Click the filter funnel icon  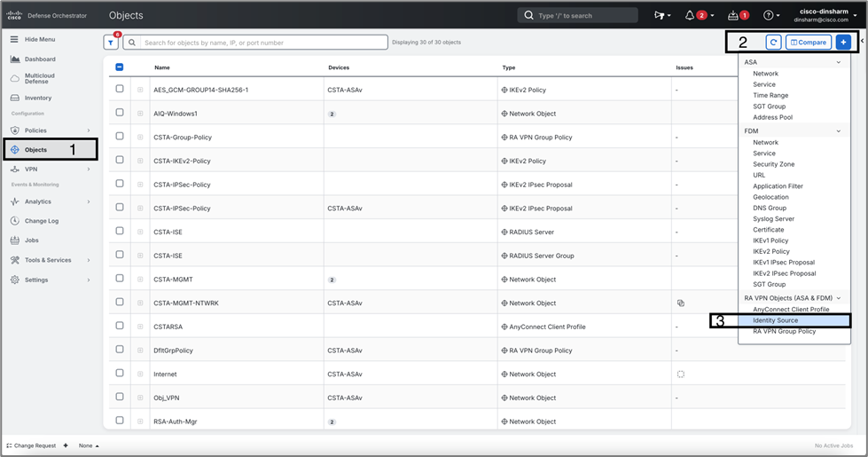pos(111,43)
